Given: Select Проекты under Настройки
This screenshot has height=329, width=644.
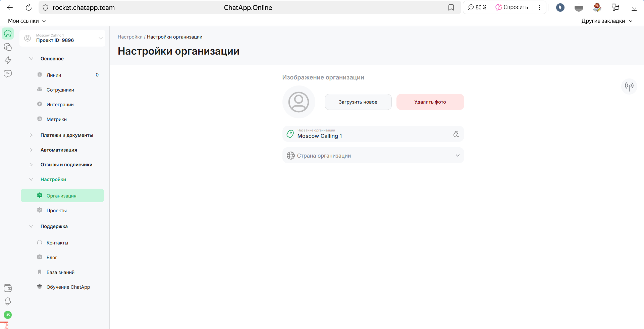Looking at the screenshot, I should pyautogui.click(x=57, y=211).
